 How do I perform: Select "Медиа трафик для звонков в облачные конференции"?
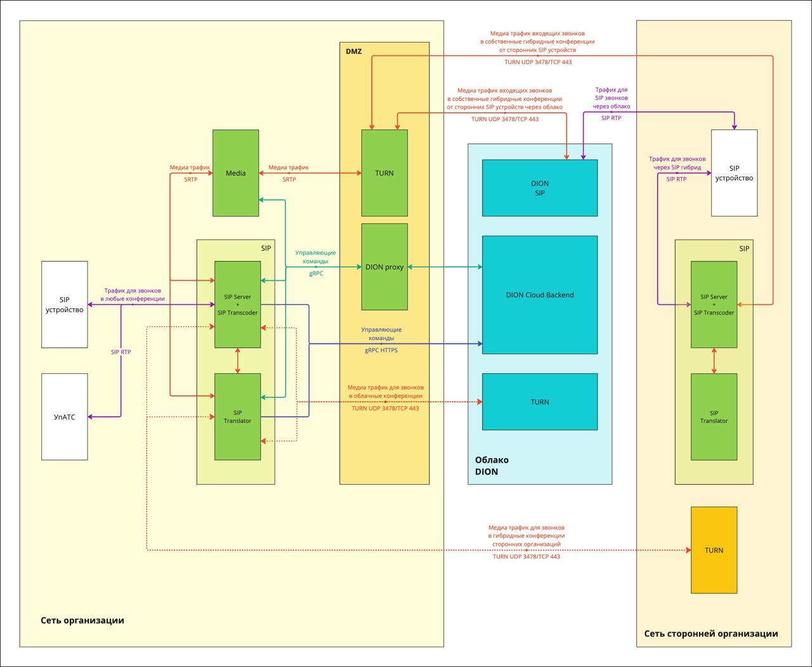pyautogui.click(x=386, y=392)
